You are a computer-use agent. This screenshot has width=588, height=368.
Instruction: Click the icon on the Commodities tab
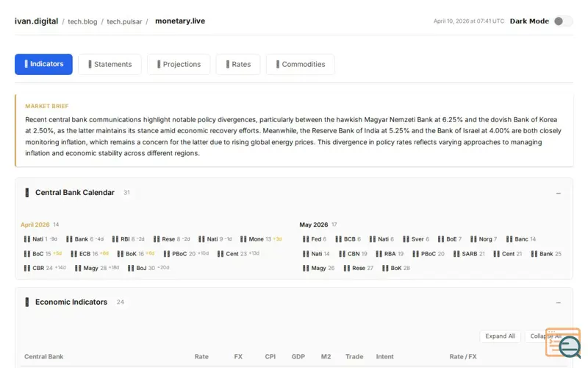pos(278,64)
